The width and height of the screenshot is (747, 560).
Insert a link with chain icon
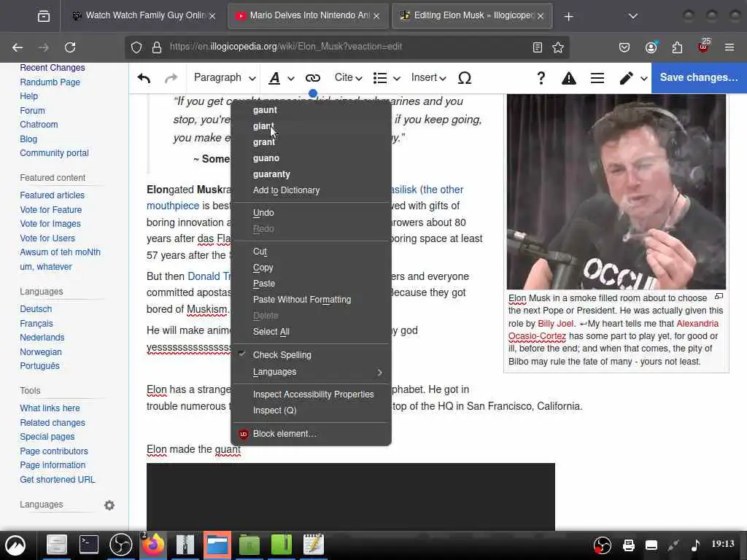click(x=312, y=78)
